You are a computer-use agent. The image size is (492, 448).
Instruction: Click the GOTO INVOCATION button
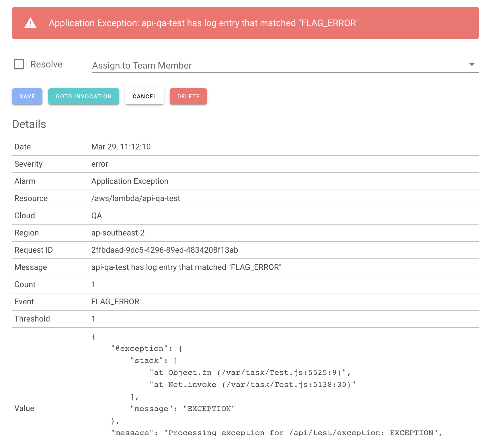point(84,96)
